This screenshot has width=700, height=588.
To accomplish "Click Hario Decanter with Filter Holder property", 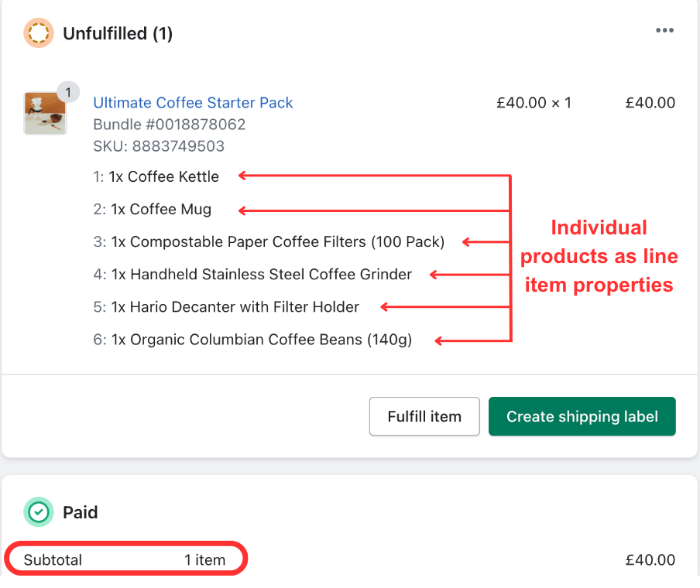I will 226,307.
